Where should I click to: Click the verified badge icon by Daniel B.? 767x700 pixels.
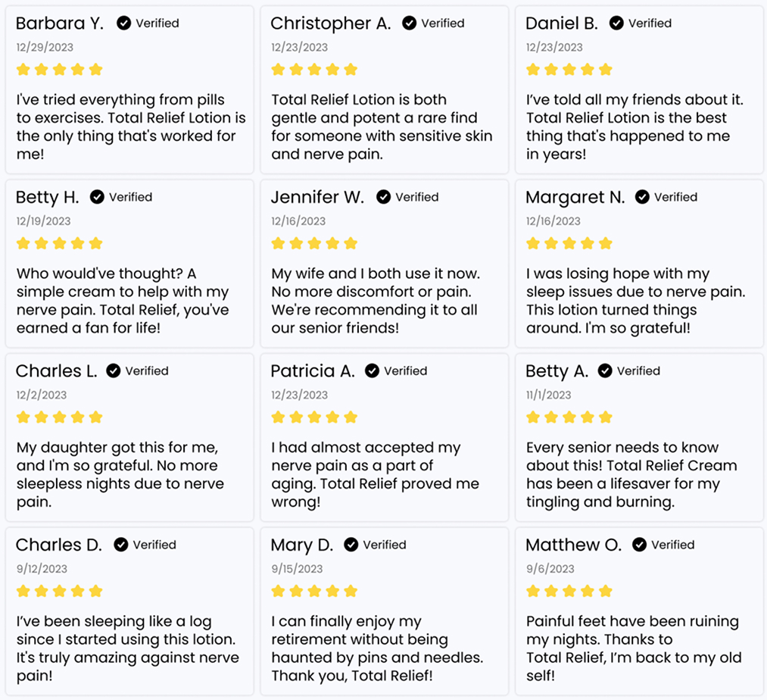click(616, 23)
